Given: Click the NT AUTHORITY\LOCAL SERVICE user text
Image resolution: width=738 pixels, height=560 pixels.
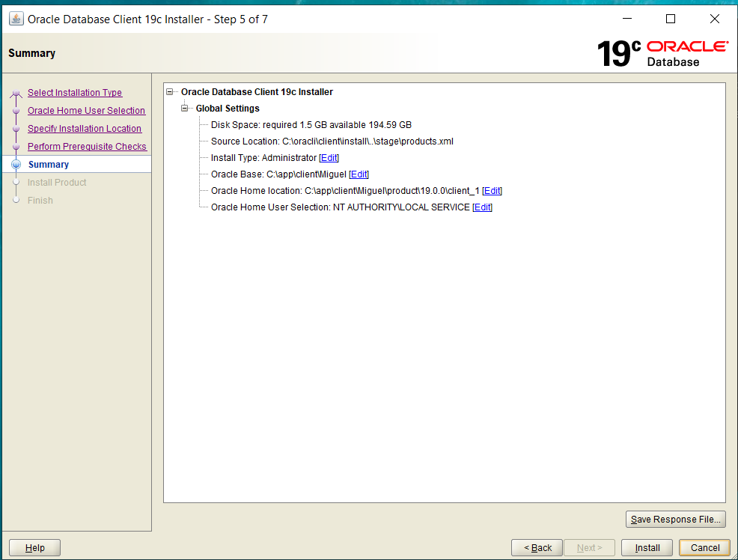Looking at the screenshot, I should coord(401,207).
